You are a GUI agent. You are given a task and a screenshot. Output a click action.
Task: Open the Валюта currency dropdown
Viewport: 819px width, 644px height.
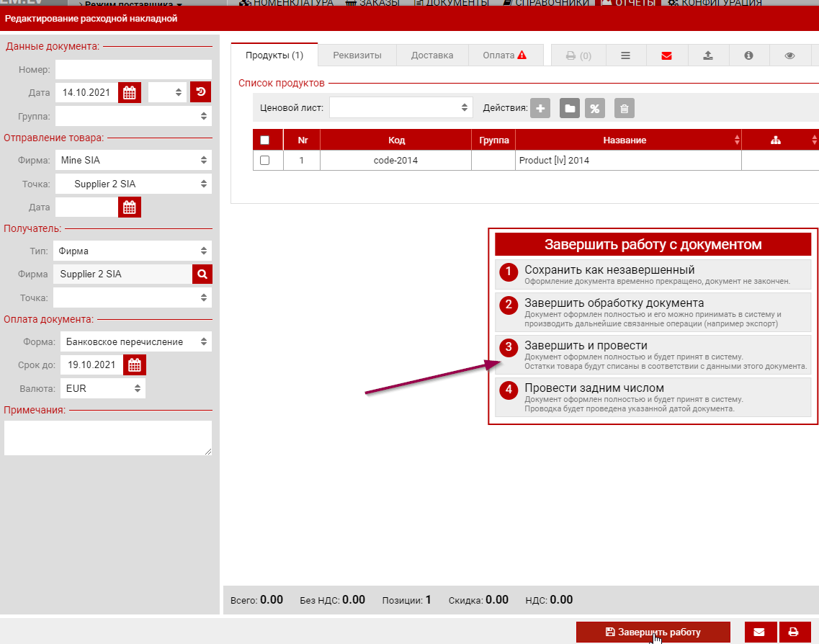pyautogui.click(x=102, y=389)
